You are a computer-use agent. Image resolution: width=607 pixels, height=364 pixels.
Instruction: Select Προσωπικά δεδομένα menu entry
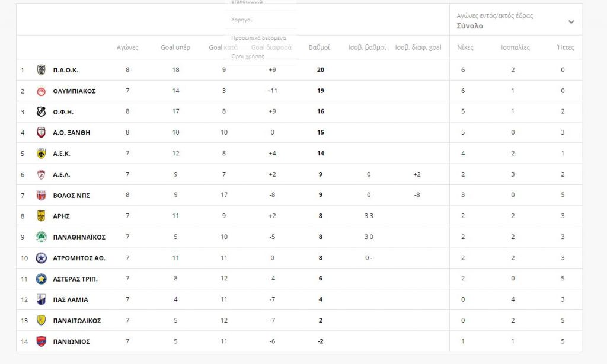click(258, 38)
